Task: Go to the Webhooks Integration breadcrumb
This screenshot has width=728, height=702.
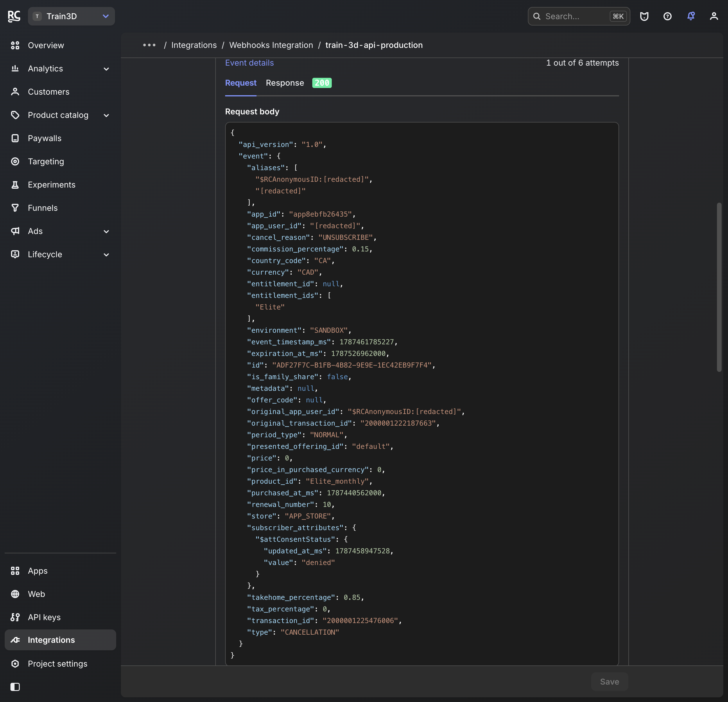Action: tap(271, 45)
